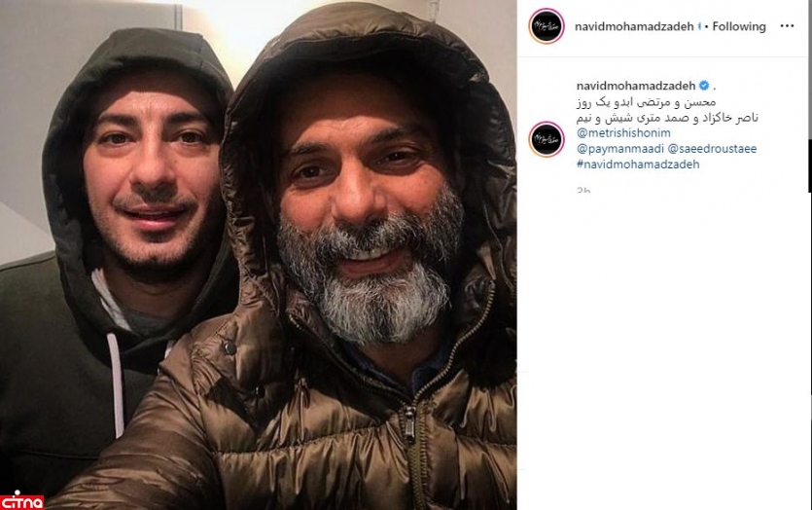Image resolution: width=812 pixels, height=510 pixels.
Task: Open the @saeedroustaee mention
Action: 712,149
